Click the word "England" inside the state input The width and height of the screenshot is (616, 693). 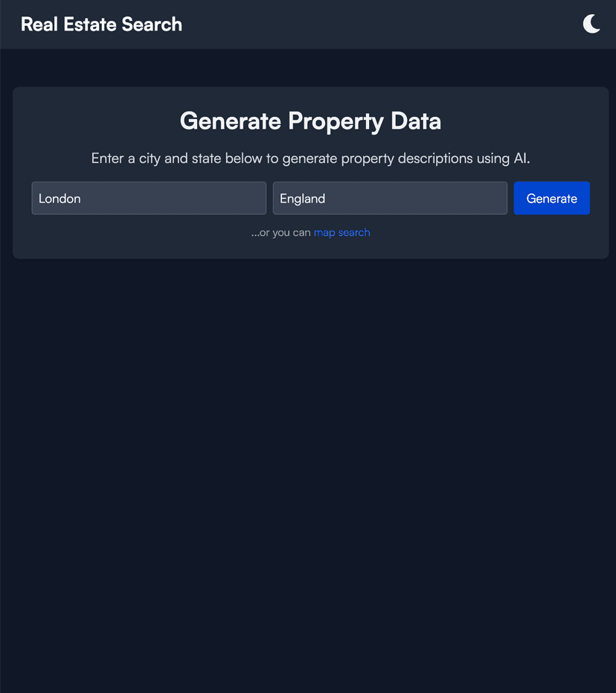303,199
